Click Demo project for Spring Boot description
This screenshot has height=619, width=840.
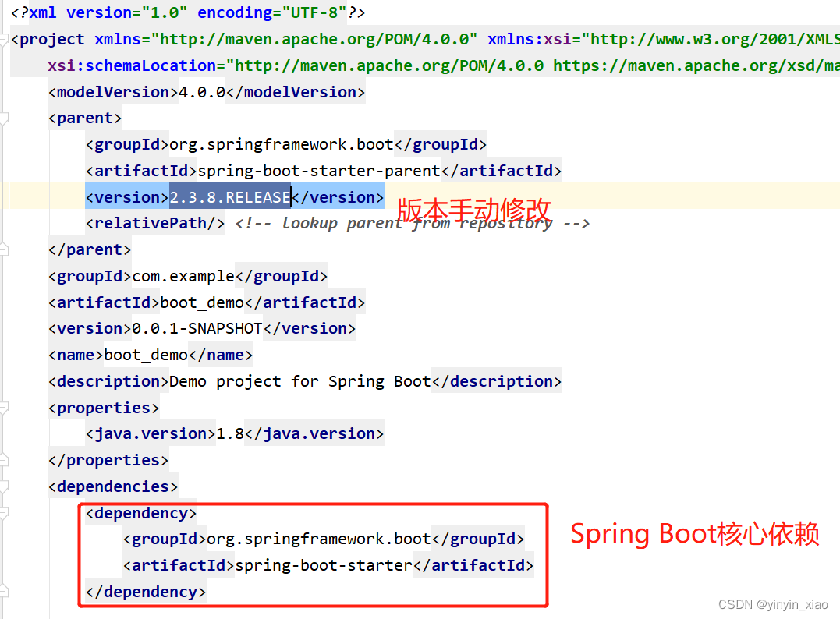(x=300, y=381)
